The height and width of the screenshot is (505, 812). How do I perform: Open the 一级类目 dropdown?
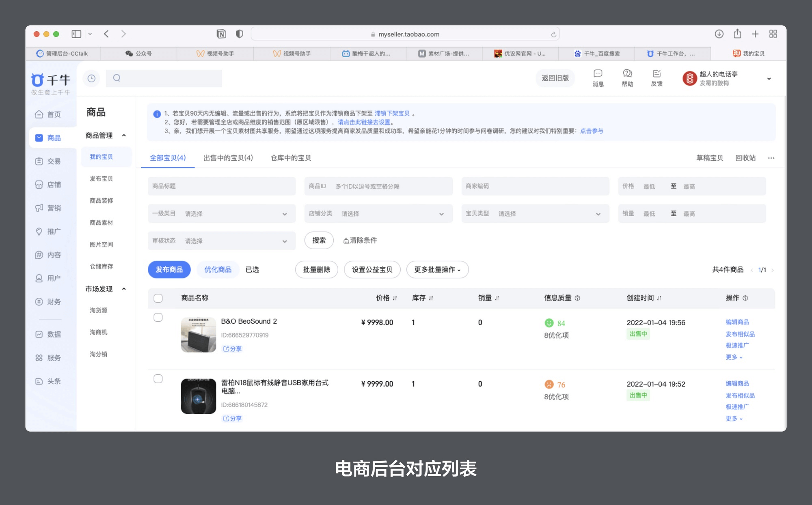[x=222, y=213]
